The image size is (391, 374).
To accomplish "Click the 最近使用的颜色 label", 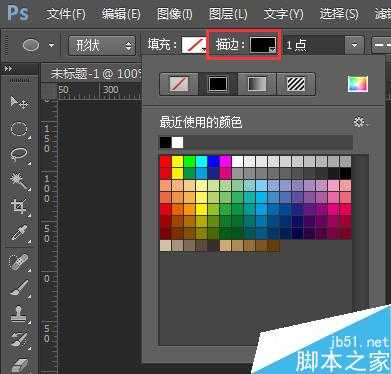I will (201, 122).
